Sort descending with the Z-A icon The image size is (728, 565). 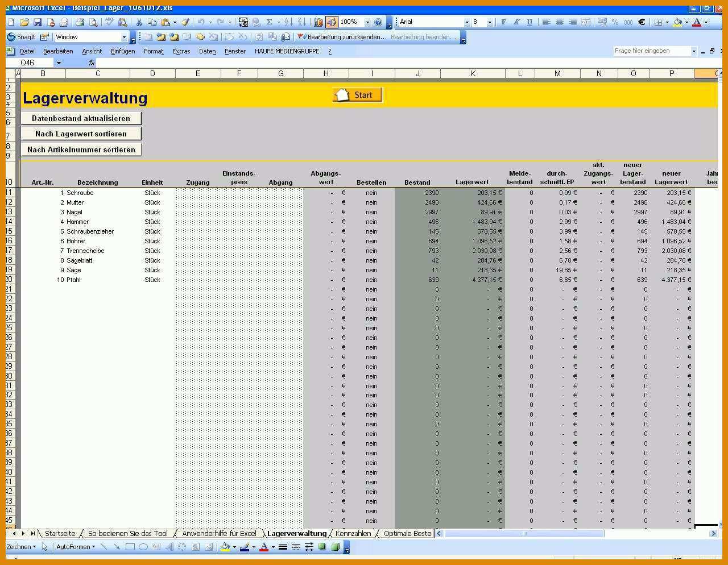point(302,22)
